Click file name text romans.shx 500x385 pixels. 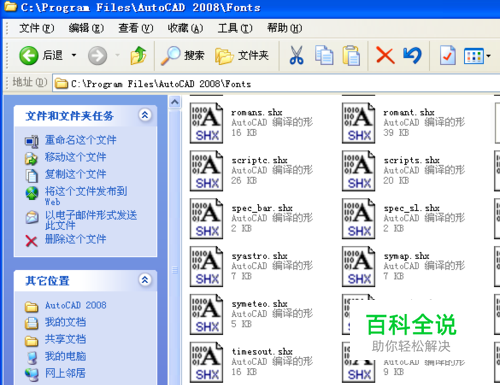click(257, 112)
